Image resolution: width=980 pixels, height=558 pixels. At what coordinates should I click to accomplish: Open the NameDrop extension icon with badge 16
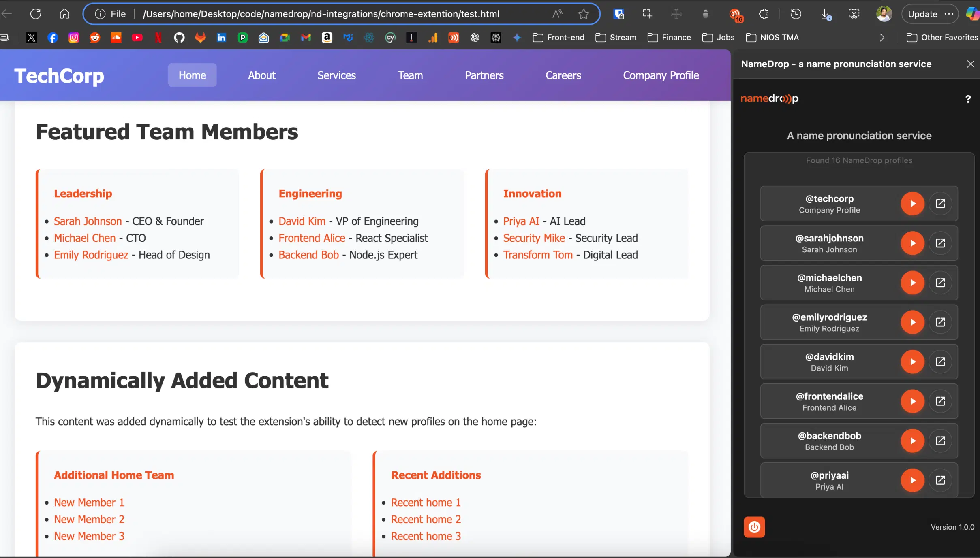coord(735,15)
